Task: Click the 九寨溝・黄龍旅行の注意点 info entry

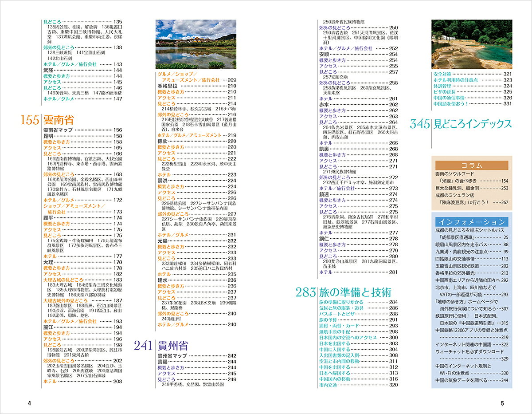Action: (472, 252)
